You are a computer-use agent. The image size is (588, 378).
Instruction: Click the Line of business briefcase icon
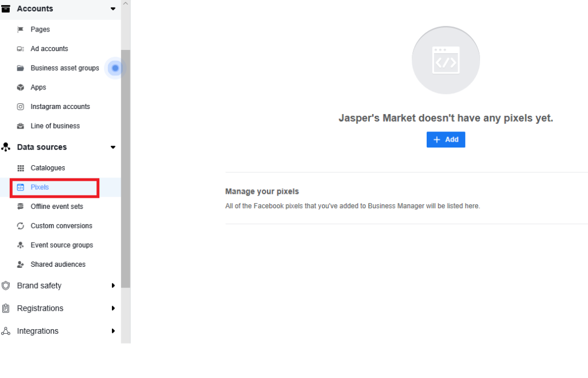(x=21, y=126)
